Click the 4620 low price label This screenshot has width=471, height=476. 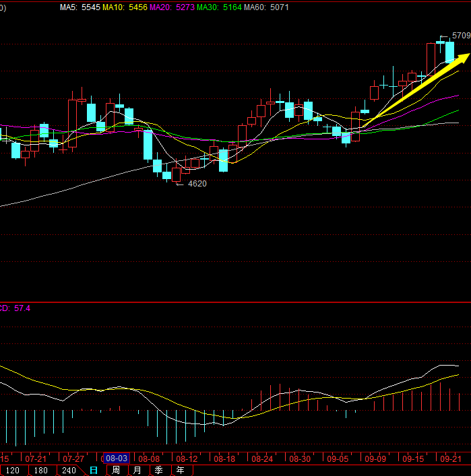pos(197,183)
